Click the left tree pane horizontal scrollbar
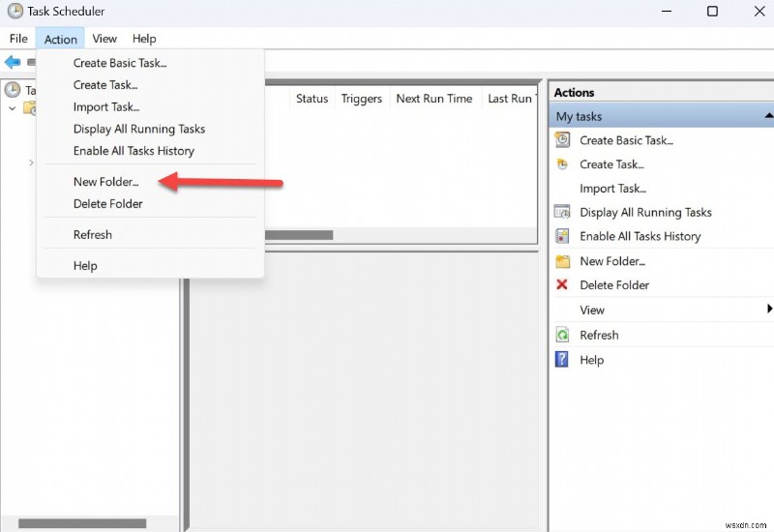Screen dimensions: 774x532 point(82,523)
